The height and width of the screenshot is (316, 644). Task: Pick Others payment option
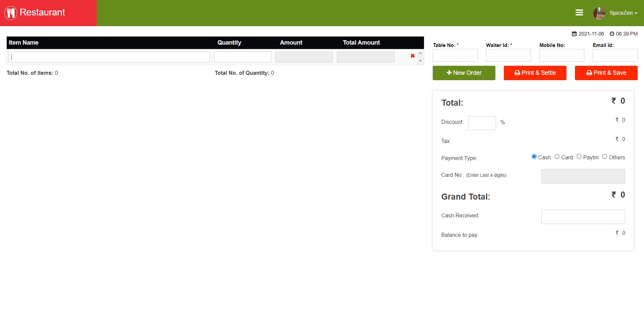click(604, 157)
